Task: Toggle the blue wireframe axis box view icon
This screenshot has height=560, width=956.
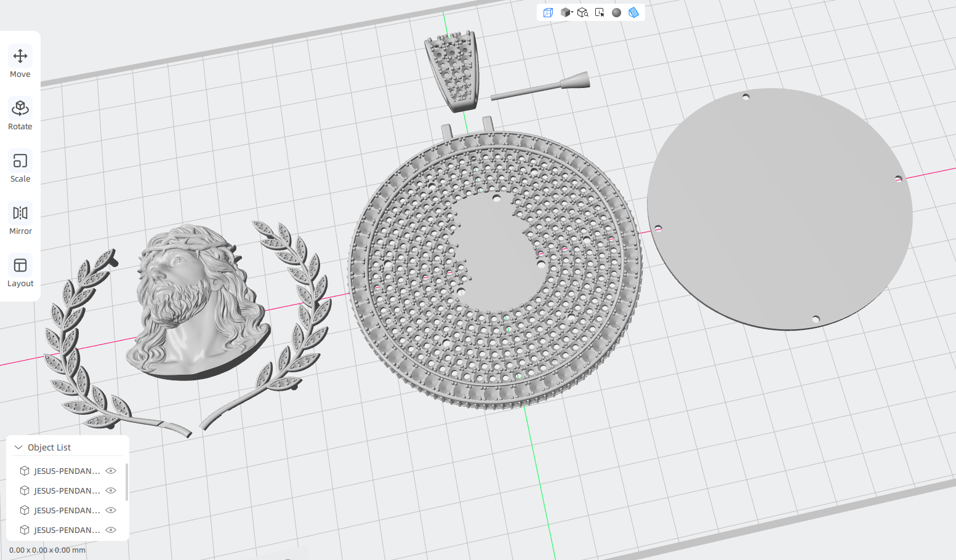Action: (x=548, y=12)
